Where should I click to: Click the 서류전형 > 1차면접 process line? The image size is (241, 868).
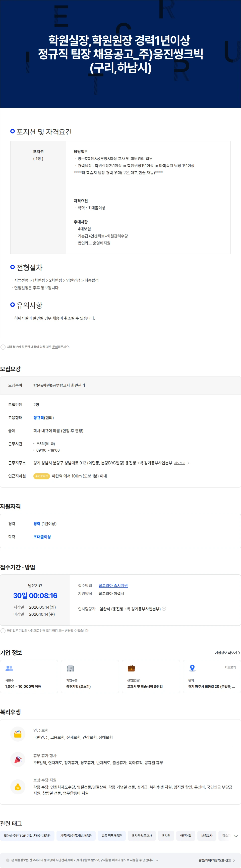(56, 280)
